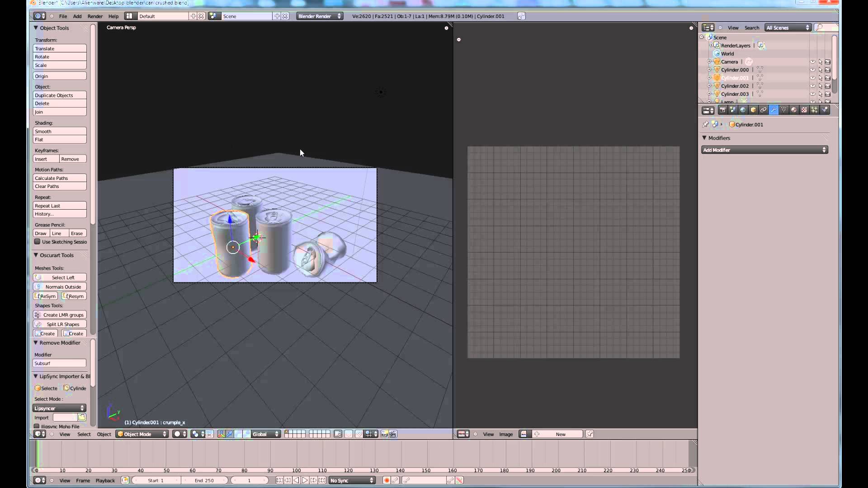868x488 pixels.
Task: Open the Material properties sphere tab
Action: click(794, 110)
